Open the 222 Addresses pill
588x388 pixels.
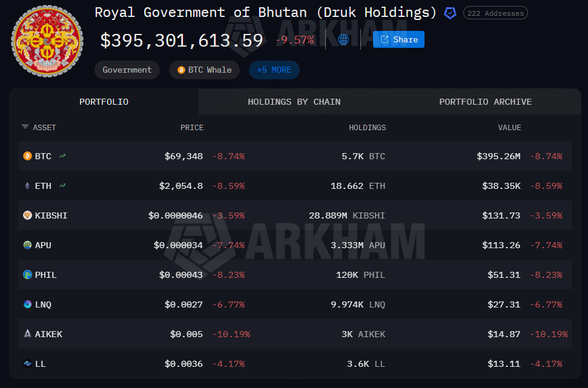point(495,13)
